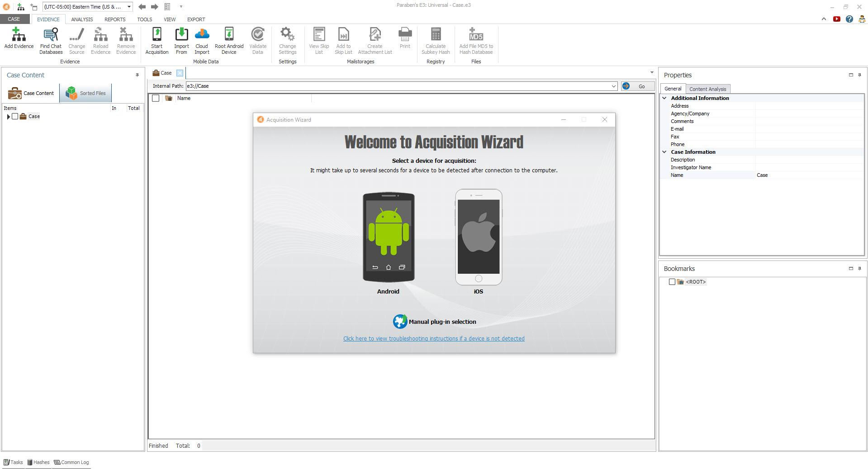Image resolution: width=868 pixels, height=469 pixels.
Task: Open quick access toolbar customize arrow
Action: pyautogui.click(x=181, y=7)
